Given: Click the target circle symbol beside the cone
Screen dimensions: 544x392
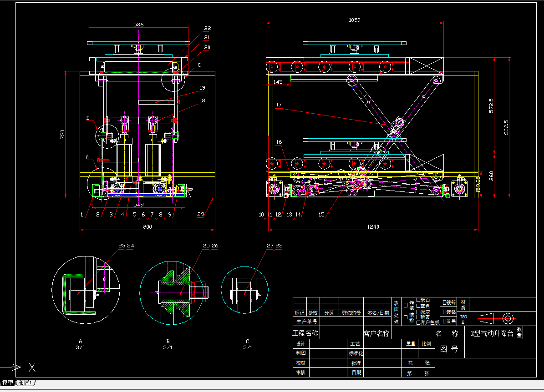Looking at the screenshot, I should 508,318.
